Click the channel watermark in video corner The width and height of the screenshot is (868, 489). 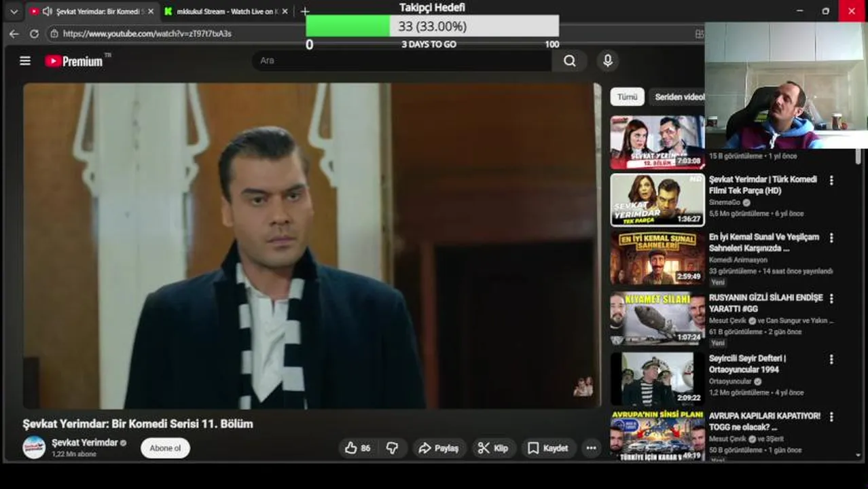pyautogui.click(x=583, y=387)
